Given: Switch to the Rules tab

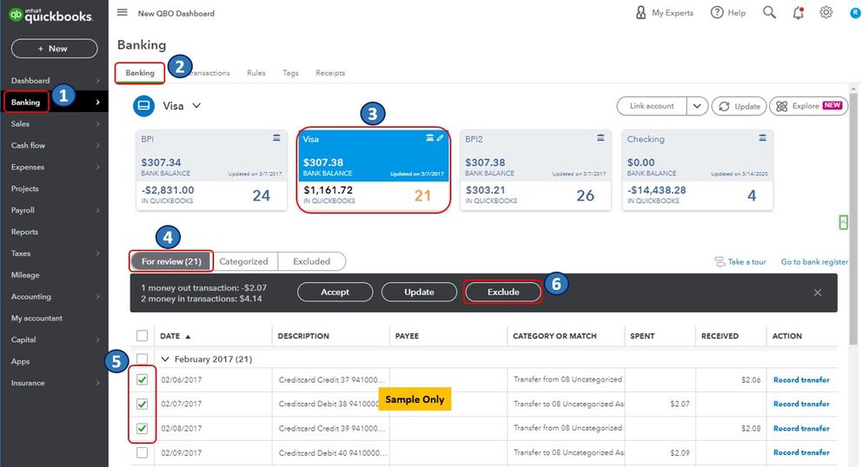Looking at the screenshot, I should pos(256,73).
